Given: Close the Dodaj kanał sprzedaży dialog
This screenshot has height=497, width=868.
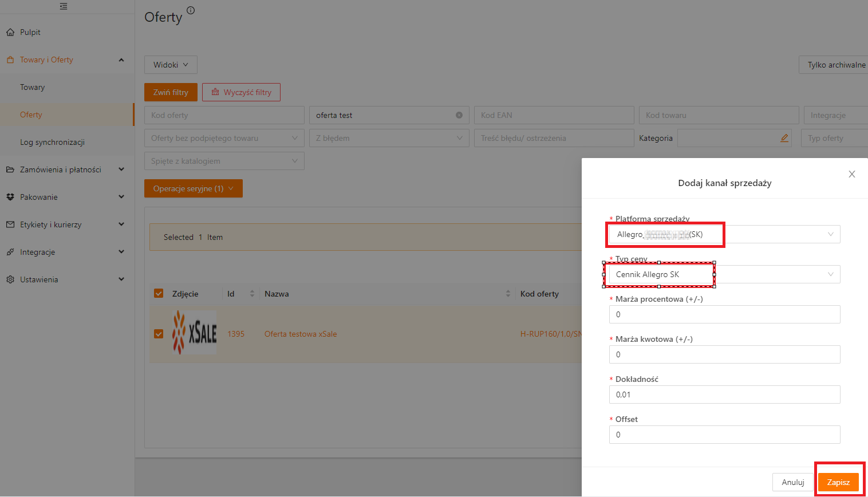Looking at the screenshot, I should point(851,174).
